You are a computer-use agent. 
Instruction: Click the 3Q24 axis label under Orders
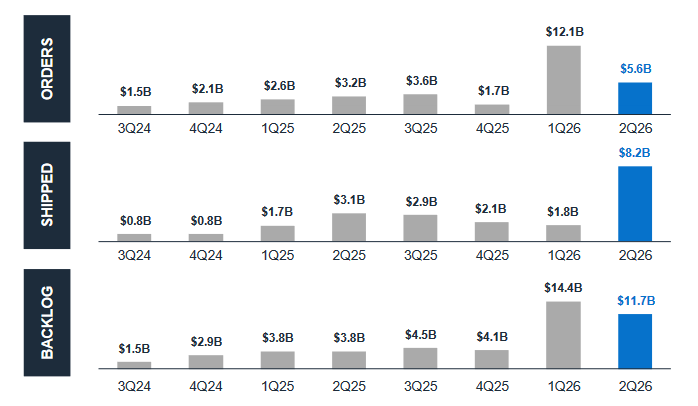pyautogui.click(x=134, y=128)
